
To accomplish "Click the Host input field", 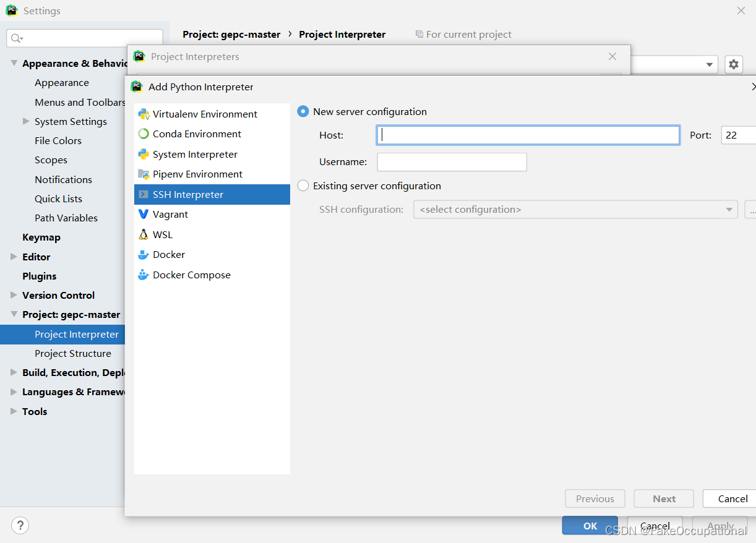I will click(x=528, y=135).
